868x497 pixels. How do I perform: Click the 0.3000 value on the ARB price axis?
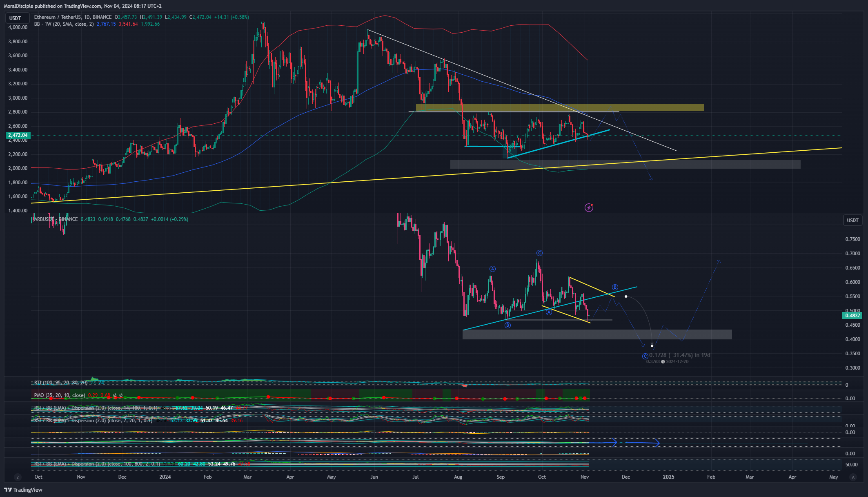point(852,368)
